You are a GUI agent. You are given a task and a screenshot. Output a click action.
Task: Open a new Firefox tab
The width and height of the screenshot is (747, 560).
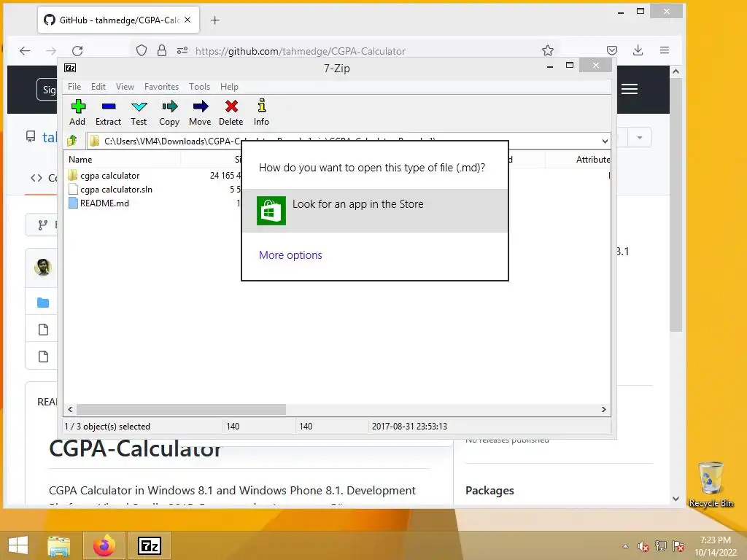coord(215,20)
